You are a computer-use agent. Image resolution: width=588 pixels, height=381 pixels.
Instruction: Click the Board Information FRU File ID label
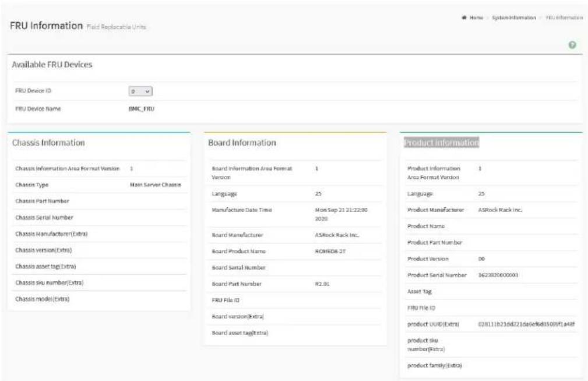coord(226,301)
